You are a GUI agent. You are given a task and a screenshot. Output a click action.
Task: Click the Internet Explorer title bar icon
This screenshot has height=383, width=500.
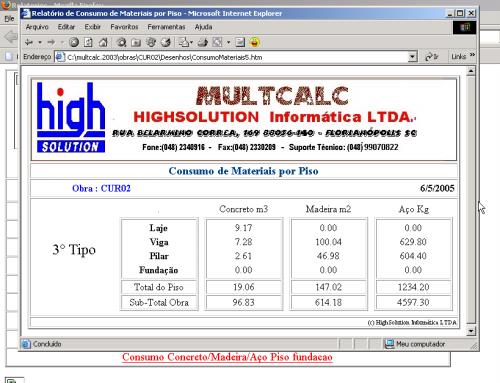point(25,13)
